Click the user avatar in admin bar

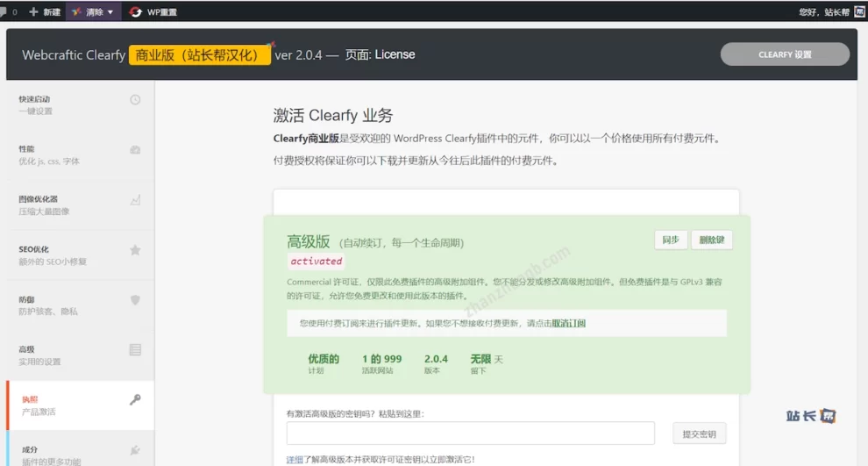coord(859,12)
